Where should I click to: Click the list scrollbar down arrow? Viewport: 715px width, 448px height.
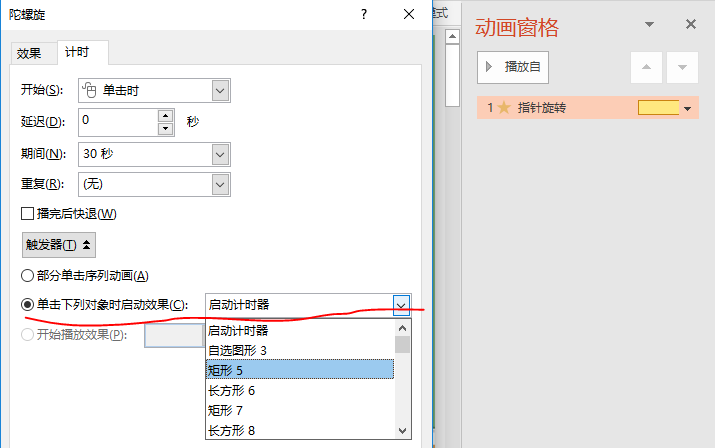(x=402, y=431)
